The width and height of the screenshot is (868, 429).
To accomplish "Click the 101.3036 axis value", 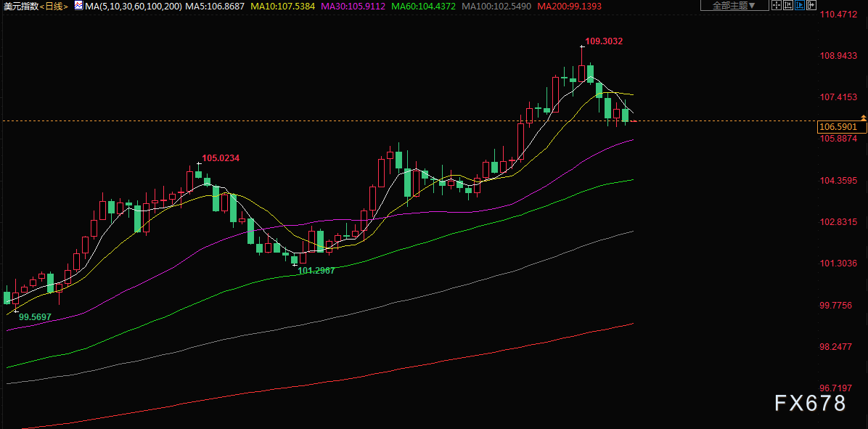I will [x=839, y=263].
